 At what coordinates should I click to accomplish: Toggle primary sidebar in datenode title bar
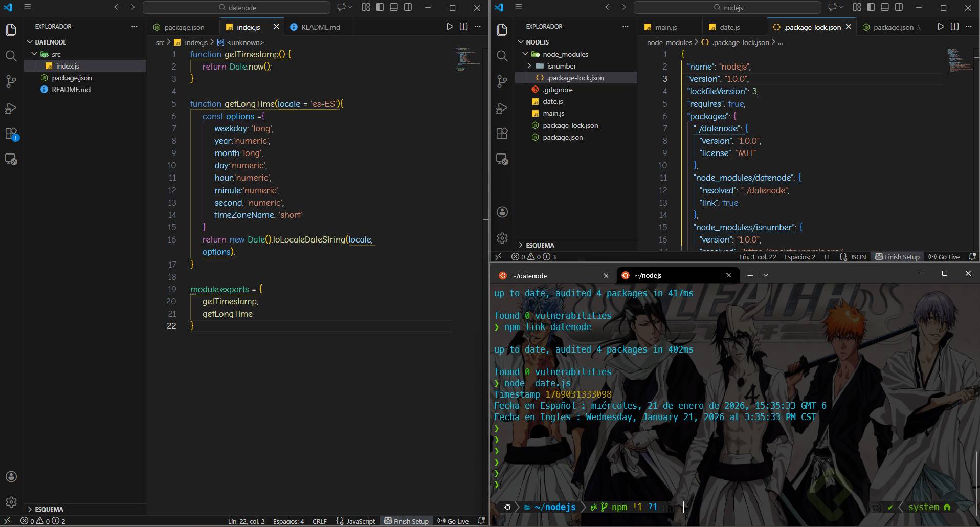pos(380,7)
